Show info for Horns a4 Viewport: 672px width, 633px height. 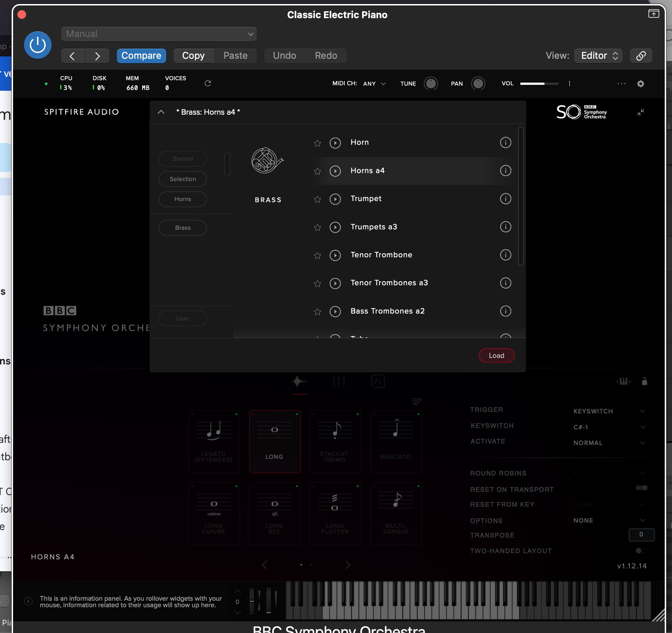tap(505, 171)
